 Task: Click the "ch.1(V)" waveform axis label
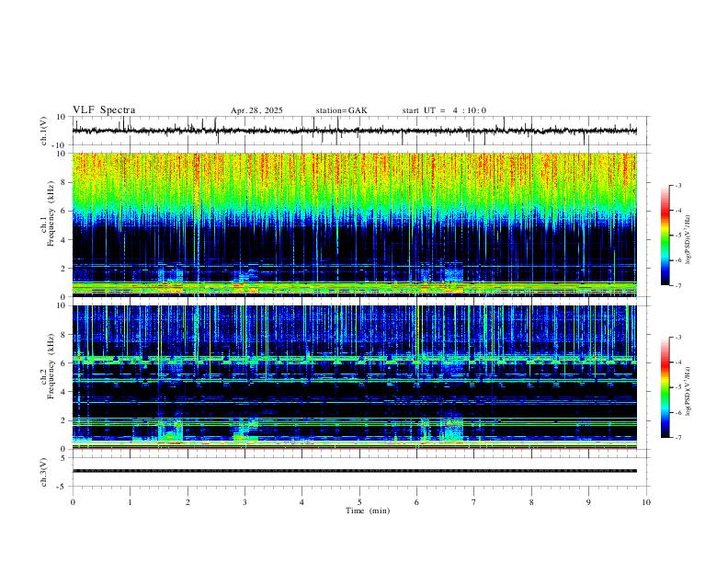click(x=44, y=131)
